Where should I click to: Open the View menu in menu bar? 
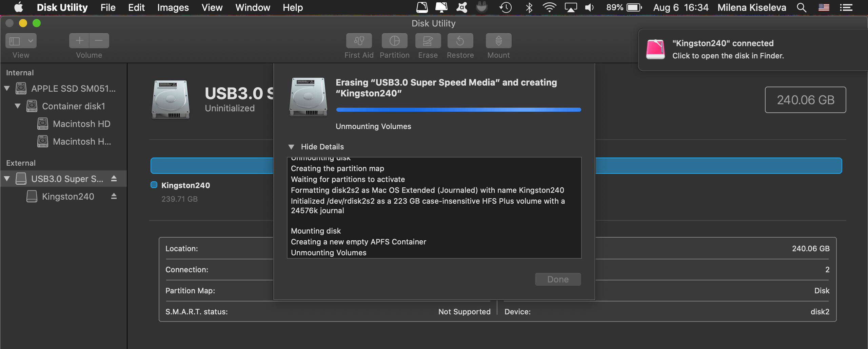point(212,7)
